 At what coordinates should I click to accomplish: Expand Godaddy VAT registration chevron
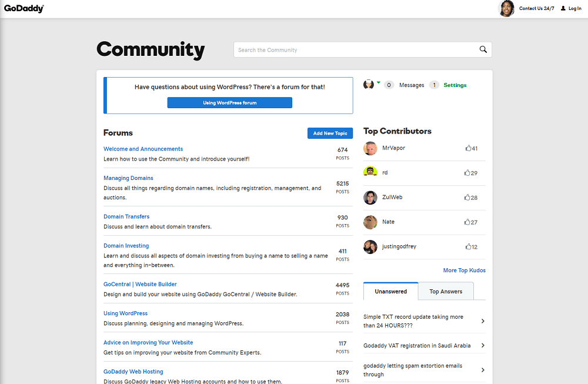click(x=483, y=345)
